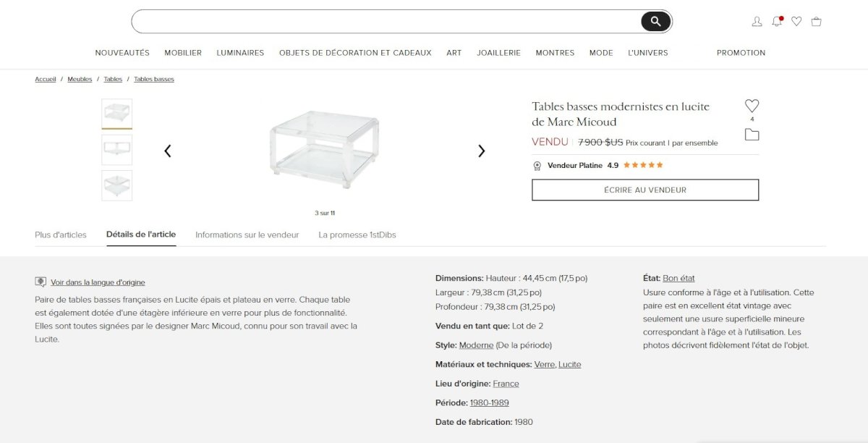Save item with the heart icon
Viewport: 868px width, 443px height.
[752, 106]
